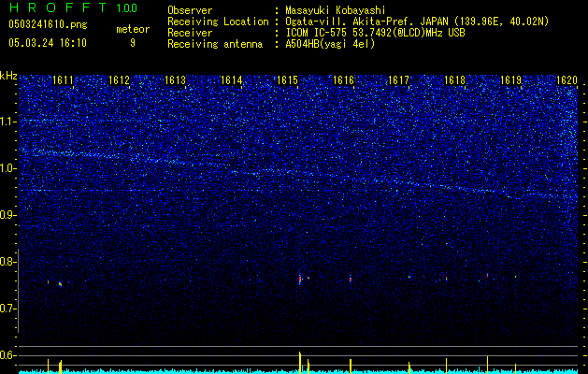Screen dimensions: 588x374
Task: Click the "Receiving antenna" label
Action: coord(215,44)
